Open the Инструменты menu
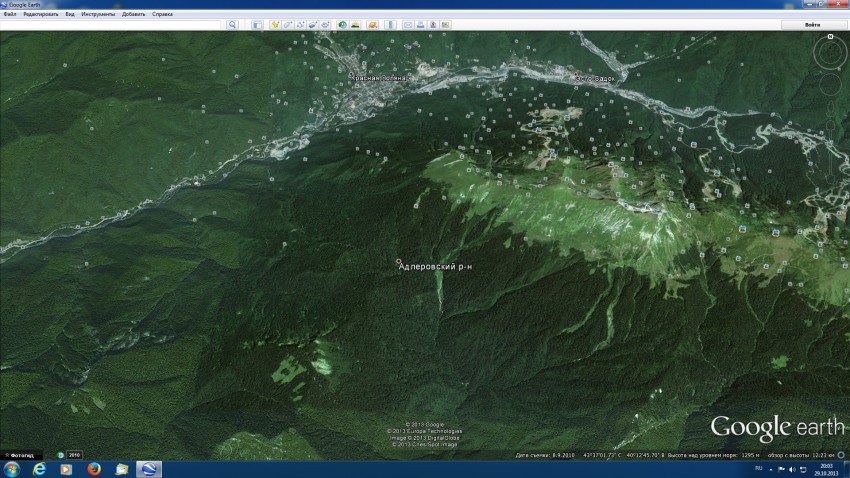 click(x=98, y=14)
